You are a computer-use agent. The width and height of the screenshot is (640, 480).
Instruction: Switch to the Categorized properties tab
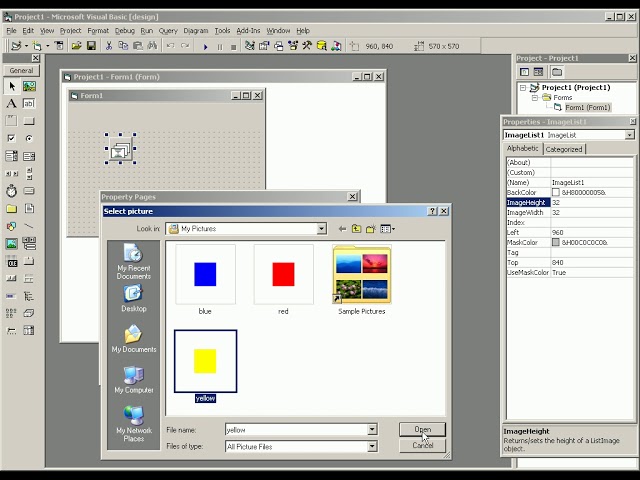point(564,149)
